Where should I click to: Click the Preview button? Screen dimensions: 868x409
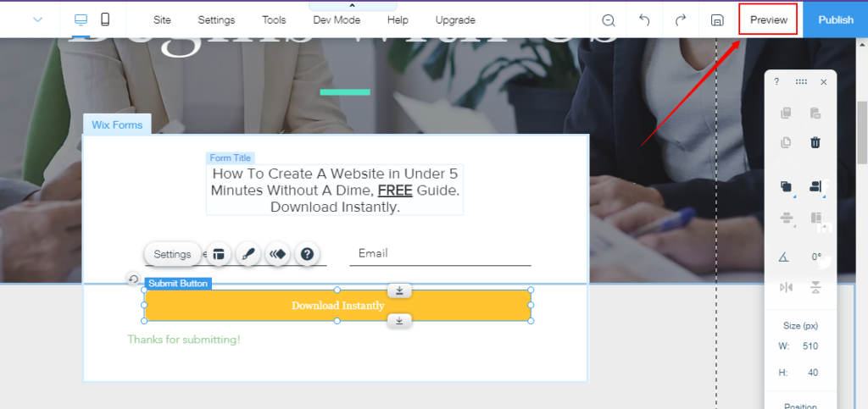(x=768, y=19)
